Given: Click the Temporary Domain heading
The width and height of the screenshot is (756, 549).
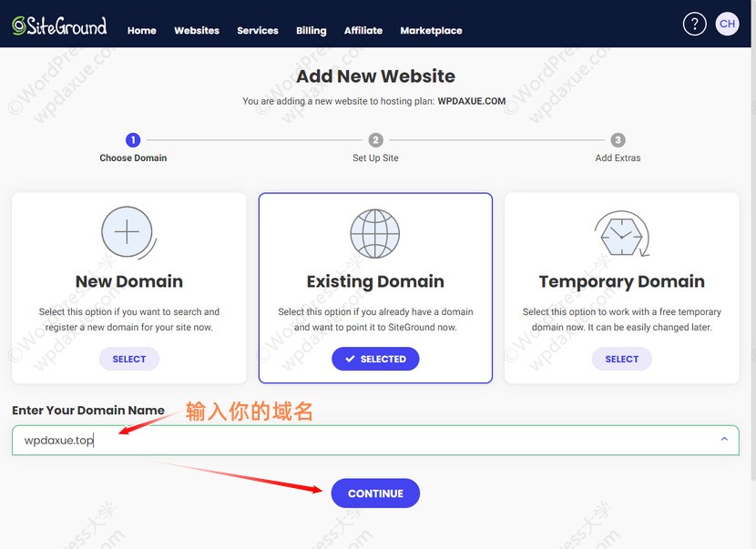Looking at the screenshot, I should [x=622, y=281].
